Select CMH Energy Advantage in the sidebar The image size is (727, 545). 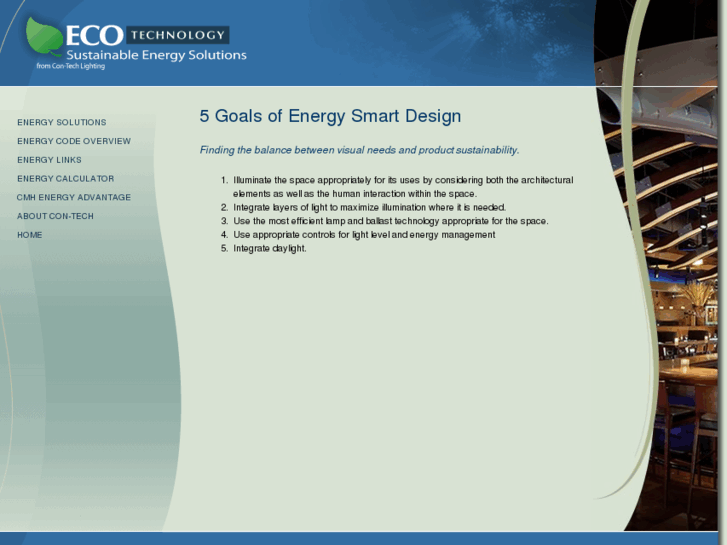click(x=74, y=198)
